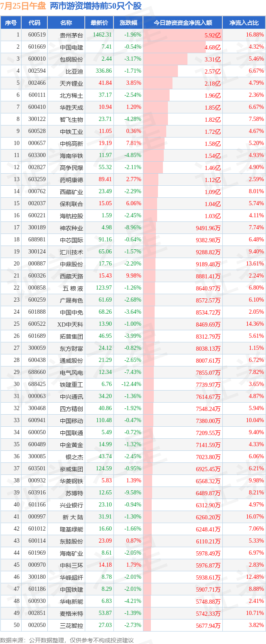Click the 涨跌幅 column header
Screen dimensions: 266x644
point(128,23)
